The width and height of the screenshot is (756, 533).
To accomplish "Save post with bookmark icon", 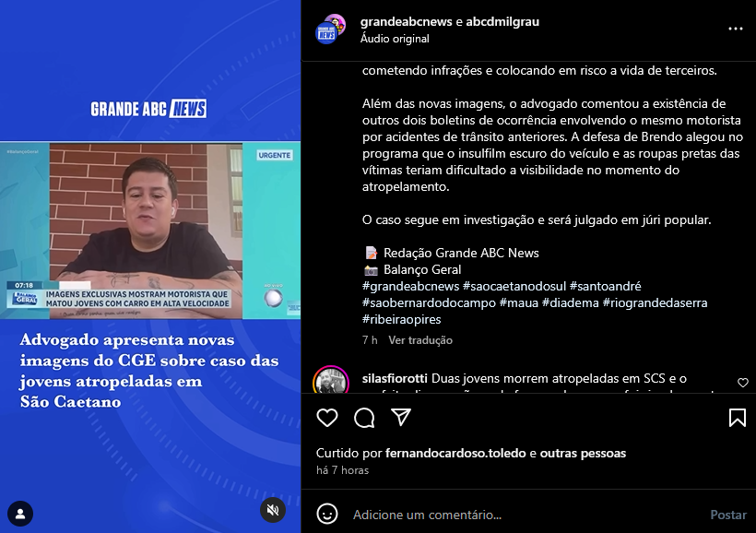I will pos(738,418).
